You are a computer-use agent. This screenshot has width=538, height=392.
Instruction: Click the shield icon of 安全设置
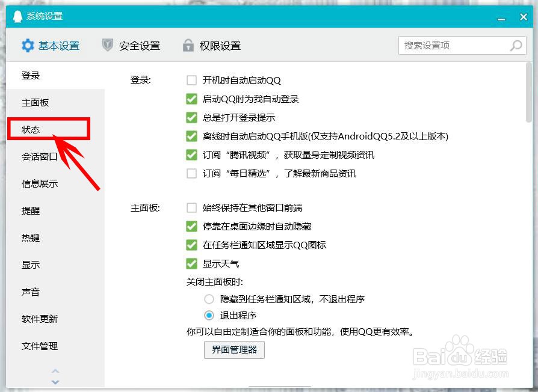point(108,45)
